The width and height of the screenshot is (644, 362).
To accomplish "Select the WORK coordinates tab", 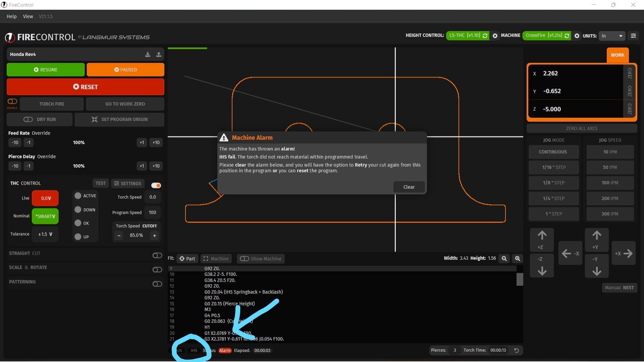I will tap(618, 55).
